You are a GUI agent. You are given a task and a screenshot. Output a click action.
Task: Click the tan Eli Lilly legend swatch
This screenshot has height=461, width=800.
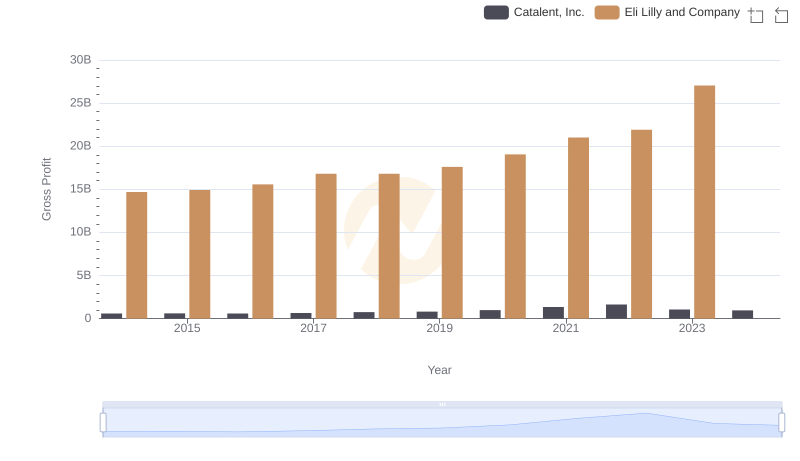click(607, 12)
